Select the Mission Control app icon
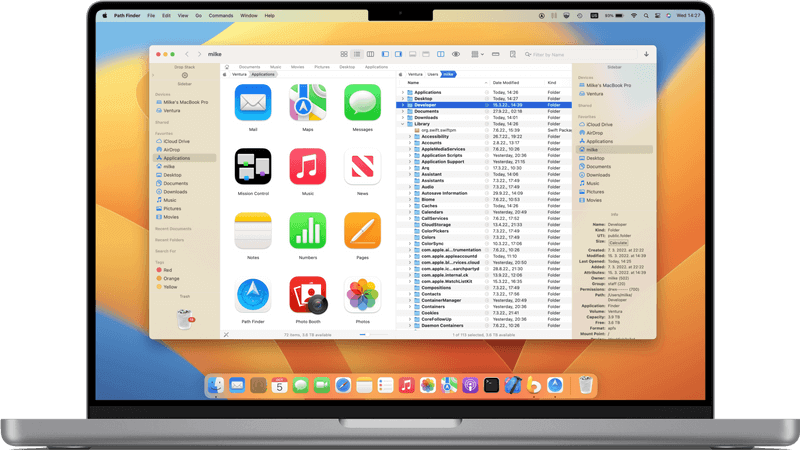The height and width of the screenshot is (450, 800). 253,167
